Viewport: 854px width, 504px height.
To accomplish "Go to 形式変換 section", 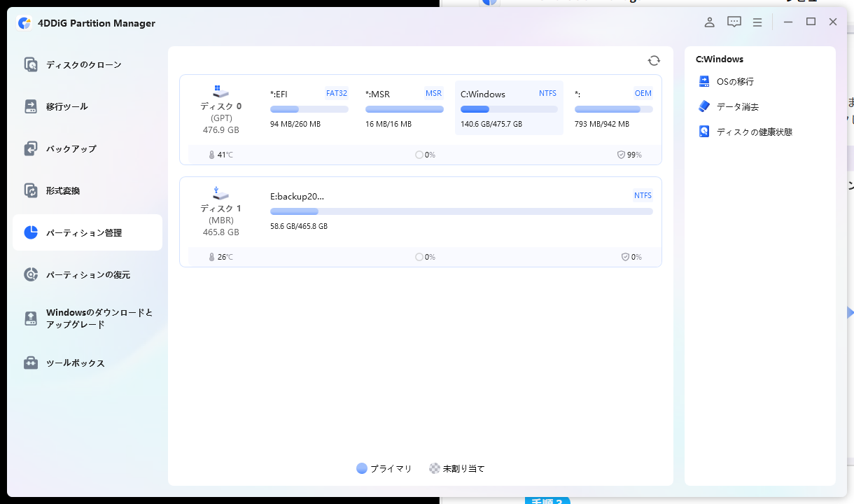I will pyautogui.click(x=63, y=191).
